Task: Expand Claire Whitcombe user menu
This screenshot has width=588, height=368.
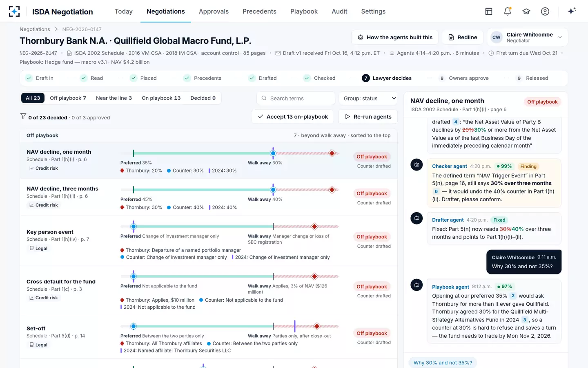Action: tap(527, 37)
